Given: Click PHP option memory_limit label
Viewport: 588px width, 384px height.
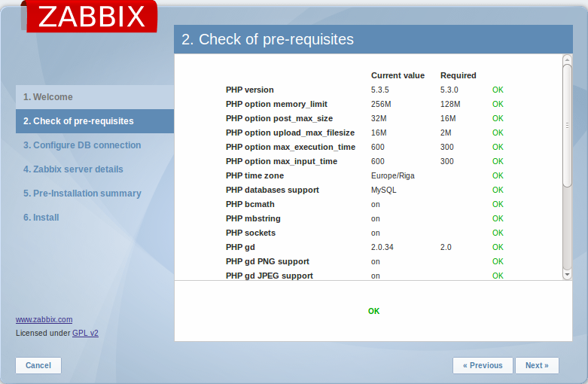Looking at the screenshot, I should (276, 104).
